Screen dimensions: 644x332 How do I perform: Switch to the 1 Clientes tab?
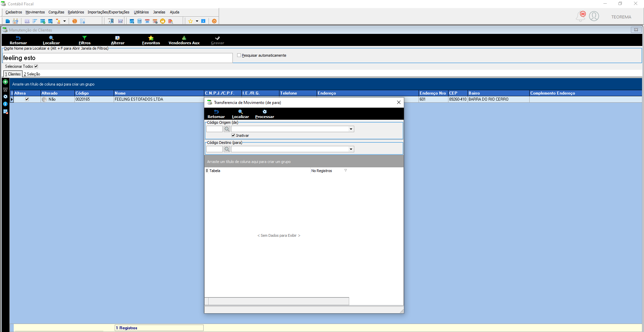pyautogui.click(x=13, y=74)
